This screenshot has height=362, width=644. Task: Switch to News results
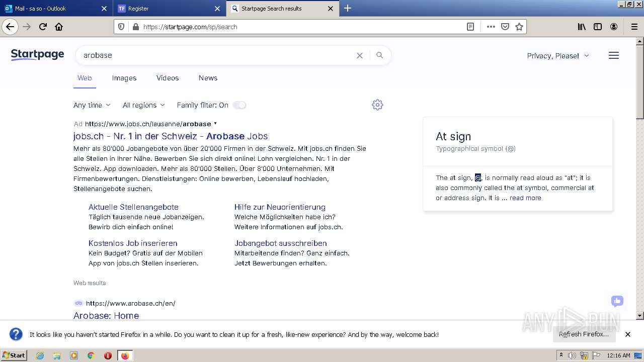tap(208, 78)
